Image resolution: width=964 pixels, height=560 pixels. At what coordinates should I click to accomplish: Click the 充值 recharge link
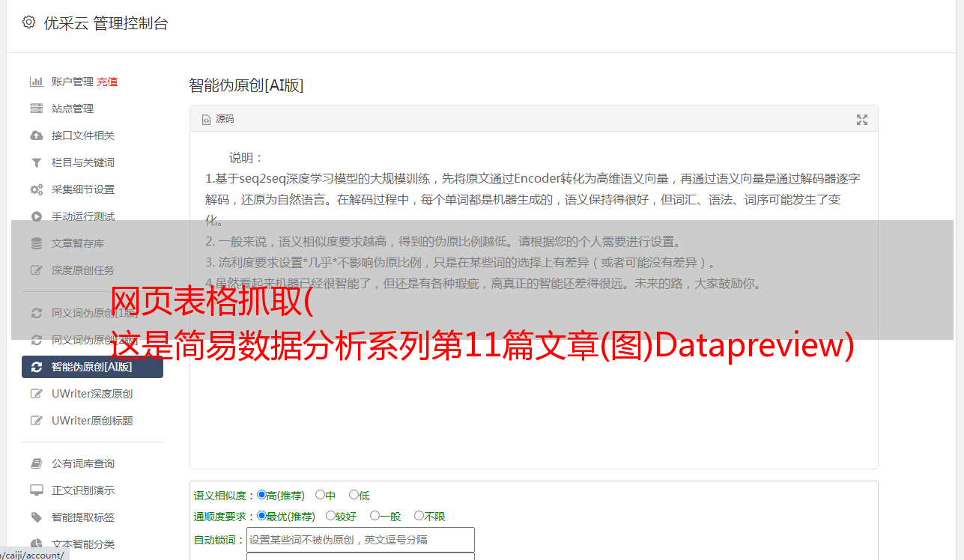tap(107, 82)
